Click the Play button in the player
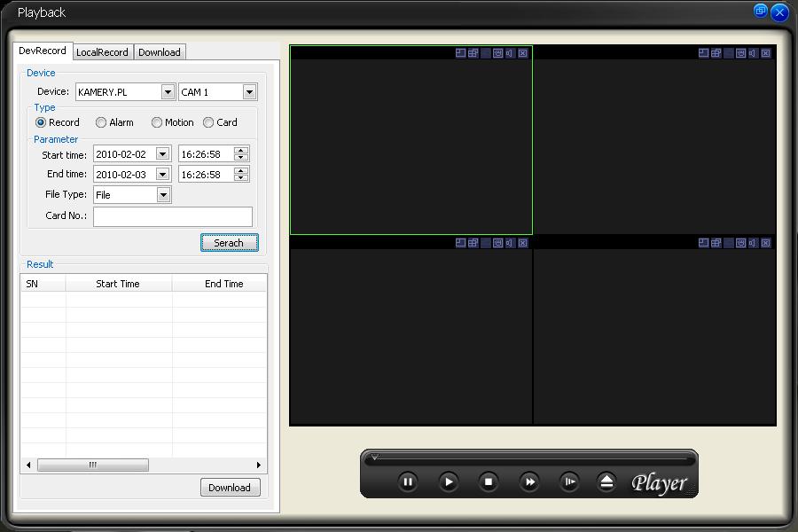Screen dimensions: 798x532 click(449, 481)
